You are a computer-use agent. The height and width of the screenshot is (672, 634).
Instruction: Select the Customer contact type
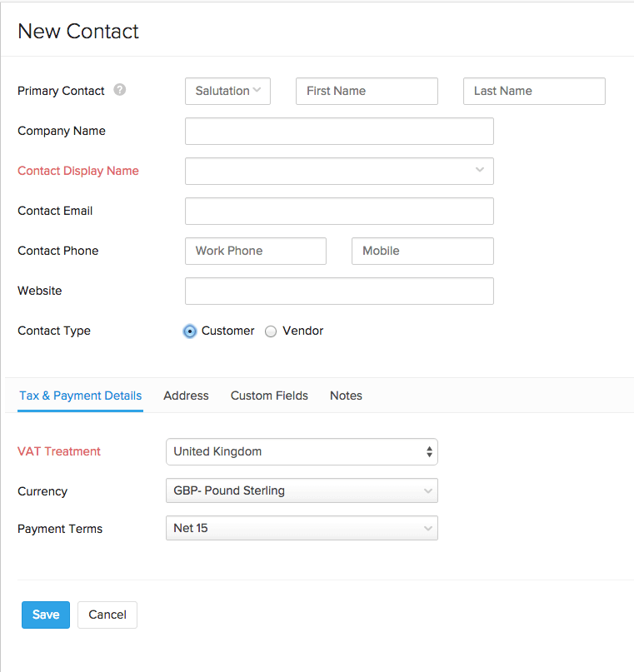[190, 331]
